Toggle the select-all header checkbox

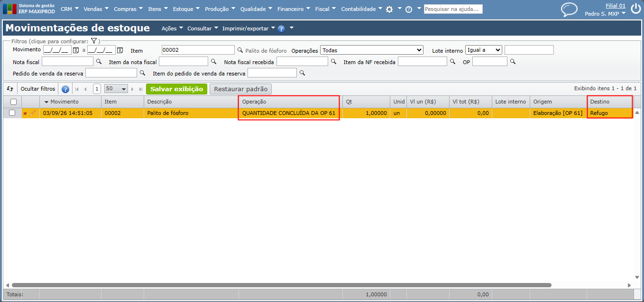[13, 102]
